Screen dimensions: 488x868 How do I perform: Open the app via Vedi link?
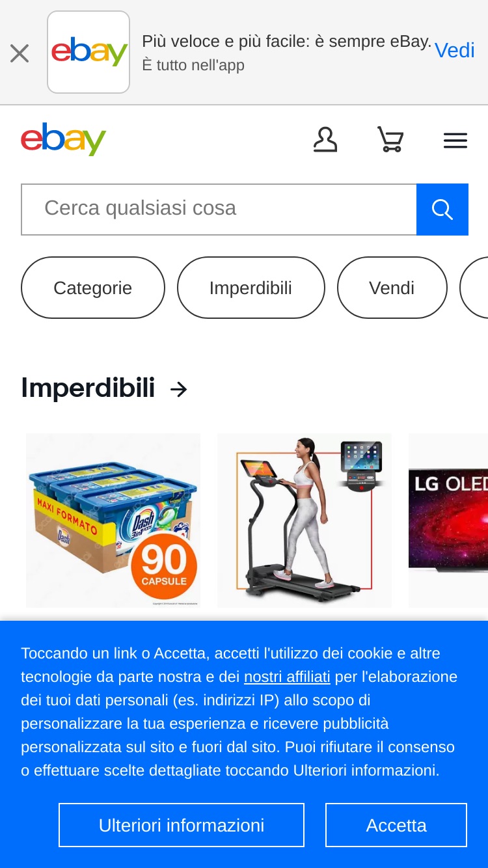[x=455, y=50]
